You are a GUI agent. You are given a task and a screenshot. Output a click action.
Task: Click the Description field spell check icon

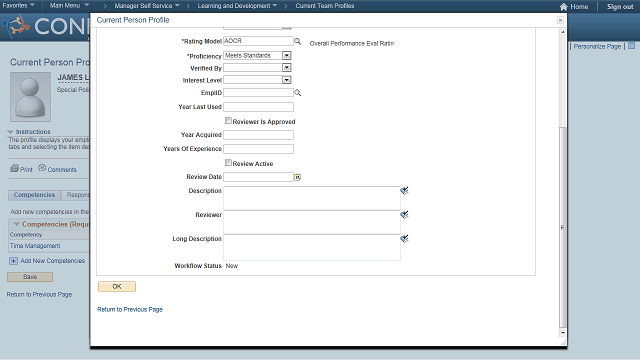click(404, 191)
